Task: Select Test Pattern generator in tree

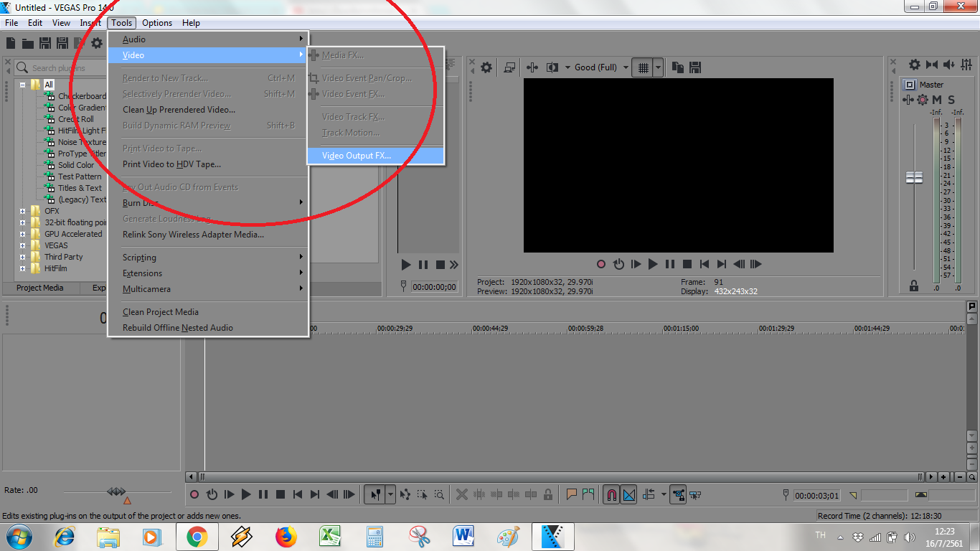Action: (80, 176)
